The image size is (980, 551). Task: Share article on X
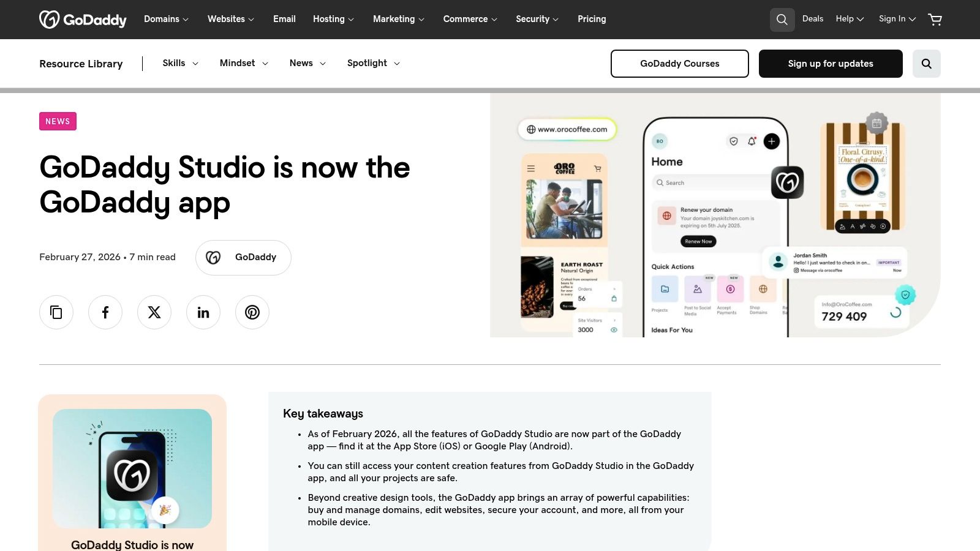point(154,312)
